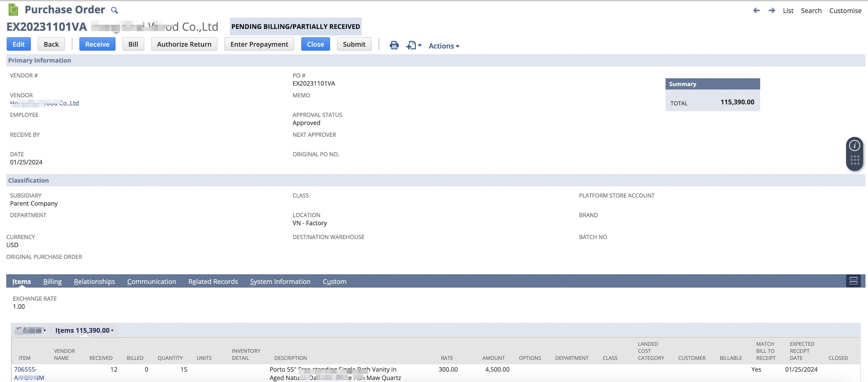
Task: Click the Bill button
Action: (133, 44)
